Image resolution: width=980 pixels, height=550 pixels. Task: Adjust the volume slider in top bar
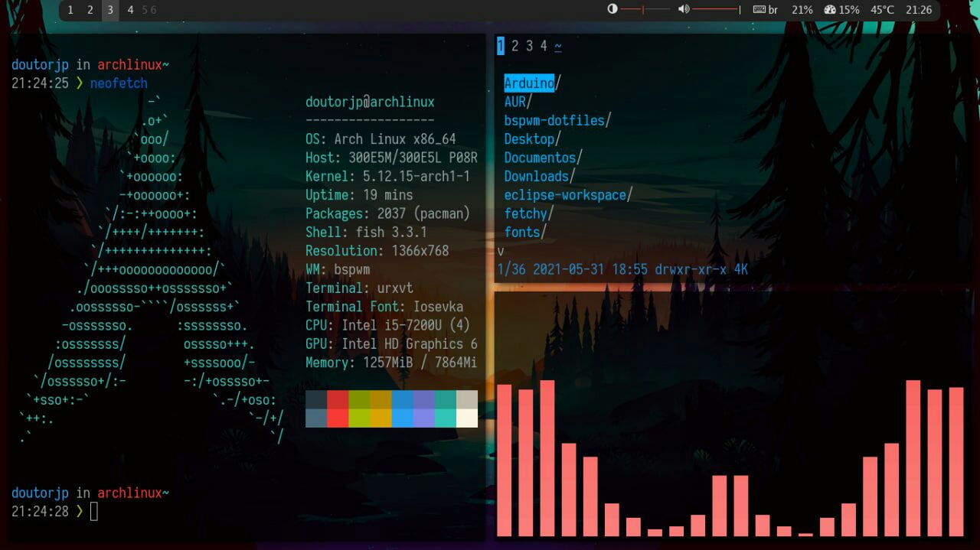[717, 10]
